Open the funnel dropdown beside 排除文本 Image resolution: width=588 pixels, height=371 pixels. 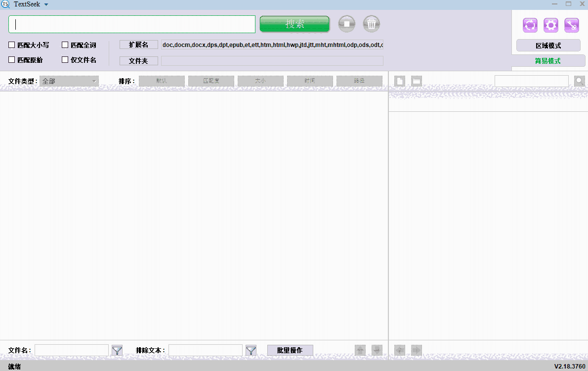click(x=251, y=350)
